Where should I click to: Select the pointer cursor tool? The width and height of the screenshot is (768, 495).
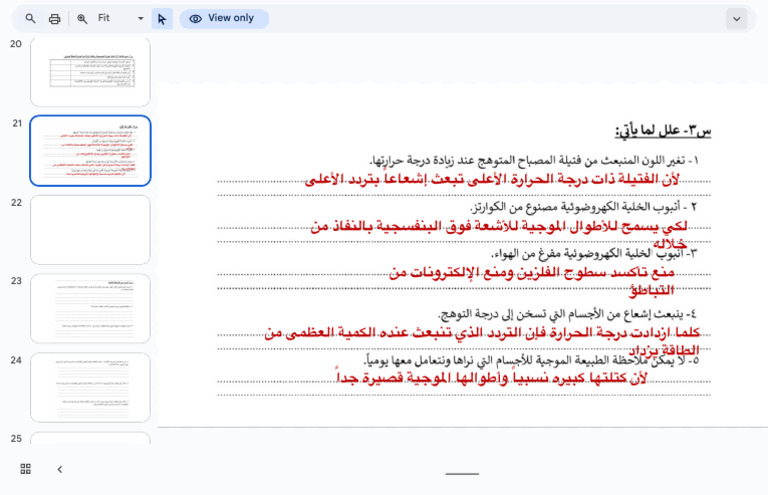coord(162,19)
